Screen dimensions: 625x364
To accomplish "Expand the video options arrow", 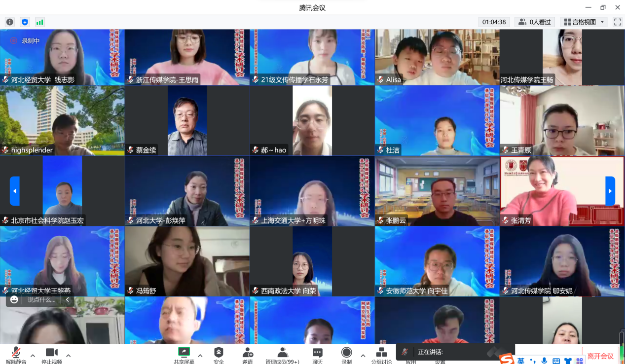I will click(68, 356).
